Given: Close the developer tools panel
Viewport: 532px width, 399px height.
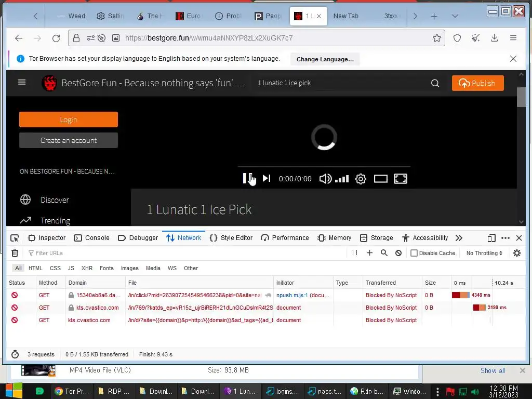Looking at the screenshot, I should (519, 238).
